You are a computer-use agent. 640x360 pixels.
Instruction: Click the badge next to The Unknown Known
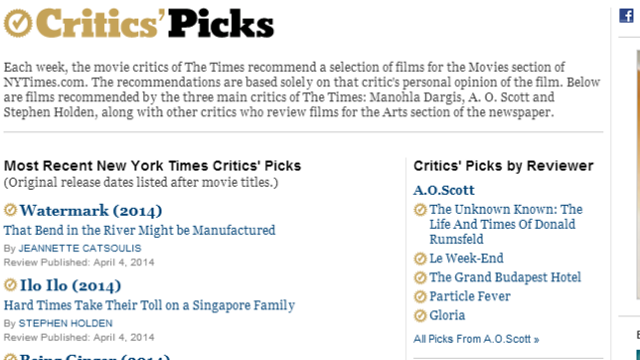pyautogui.click(x=420, y=210)
